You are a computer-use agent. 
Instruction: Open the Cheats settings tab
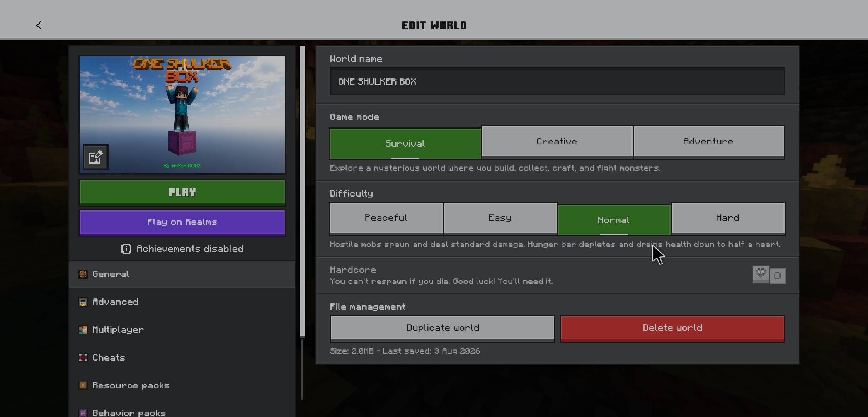pyautogui.click(x=182, y=358)
